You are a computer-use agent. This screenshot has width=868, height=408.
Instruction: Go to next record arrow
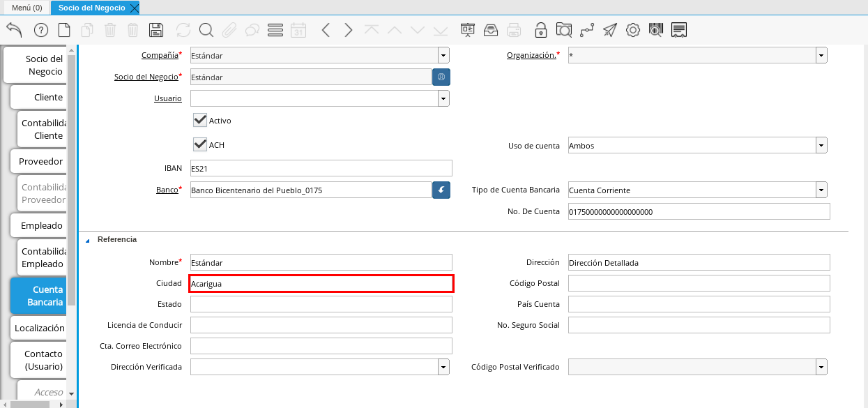click(x=349, y=30)
